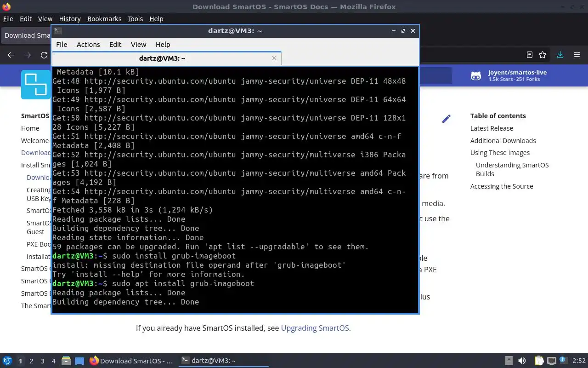Click the network status tray icon

click(x=551, y=361)
